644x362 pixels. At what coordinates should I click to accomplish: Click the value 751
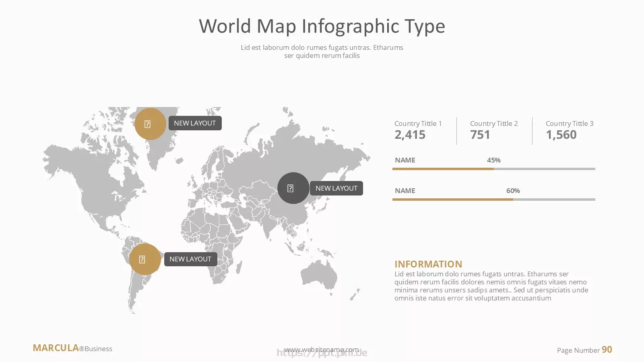tap(480, 135)
